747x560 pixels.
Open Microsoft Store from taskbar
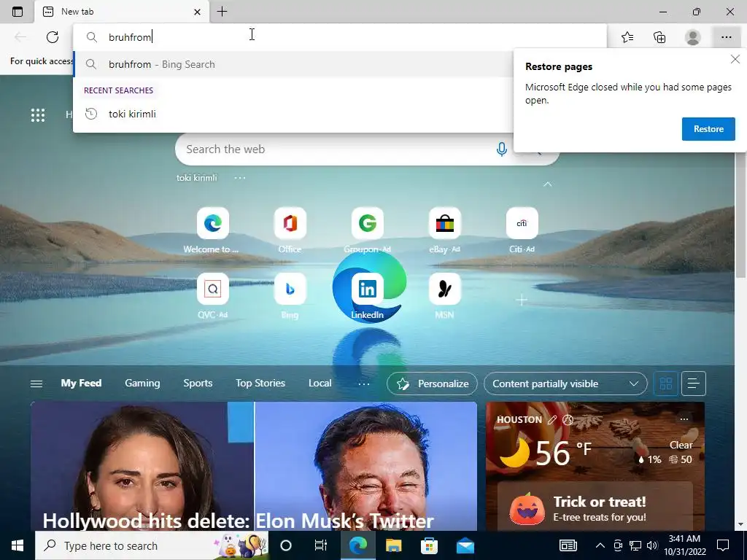coord(429,545)
